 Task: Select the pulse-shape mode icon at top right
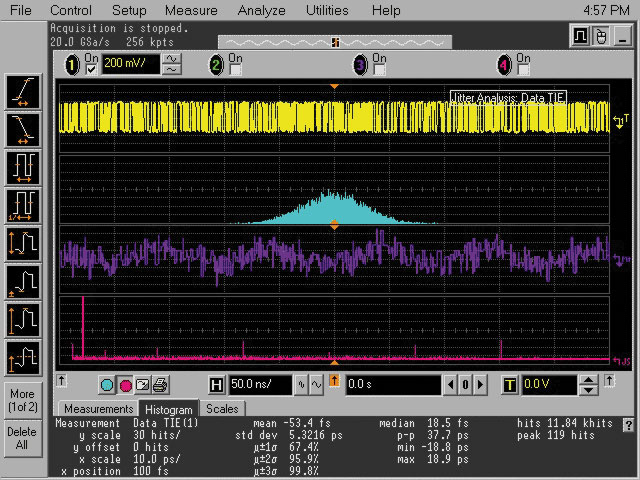580,36
